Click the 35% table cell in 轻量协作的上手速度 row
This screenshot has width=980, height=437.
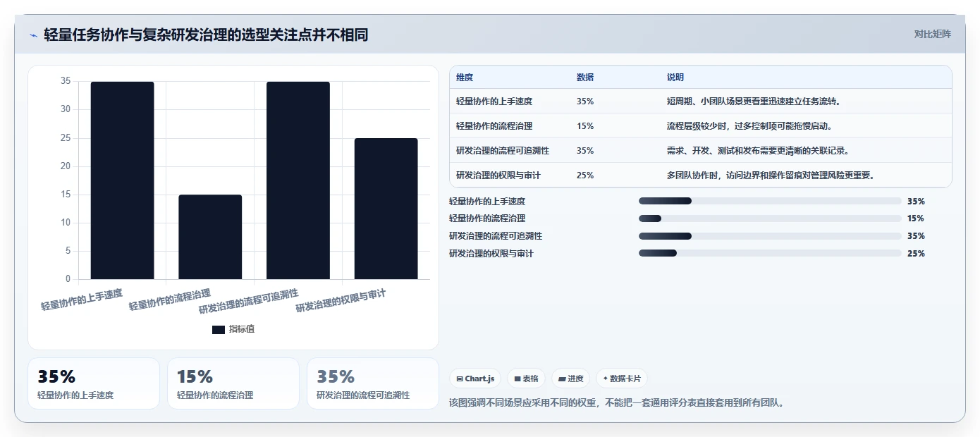[585, 101]
